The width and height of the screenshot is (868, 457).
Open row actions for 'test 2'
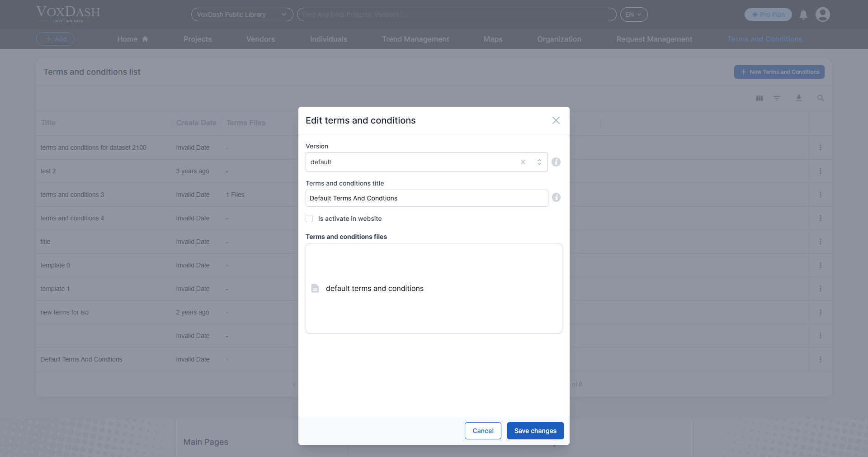coord(821,171)
